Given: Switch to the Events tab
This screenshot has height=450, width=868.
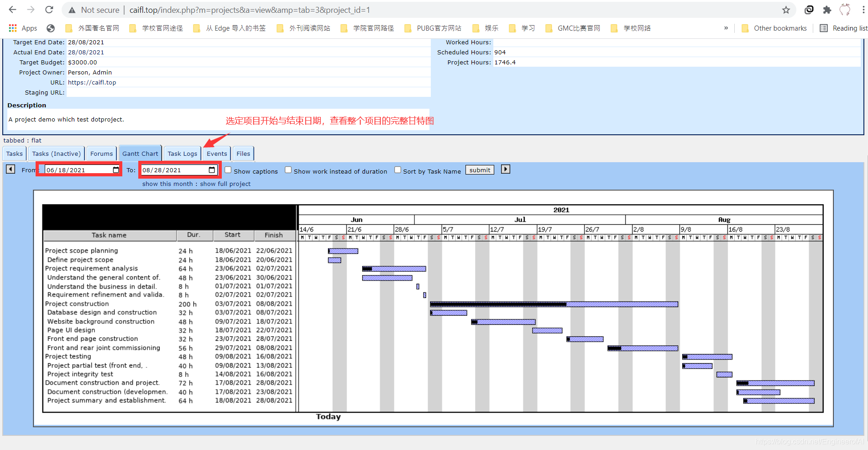Looking at the screenshot, I should [x=217, y=154].
